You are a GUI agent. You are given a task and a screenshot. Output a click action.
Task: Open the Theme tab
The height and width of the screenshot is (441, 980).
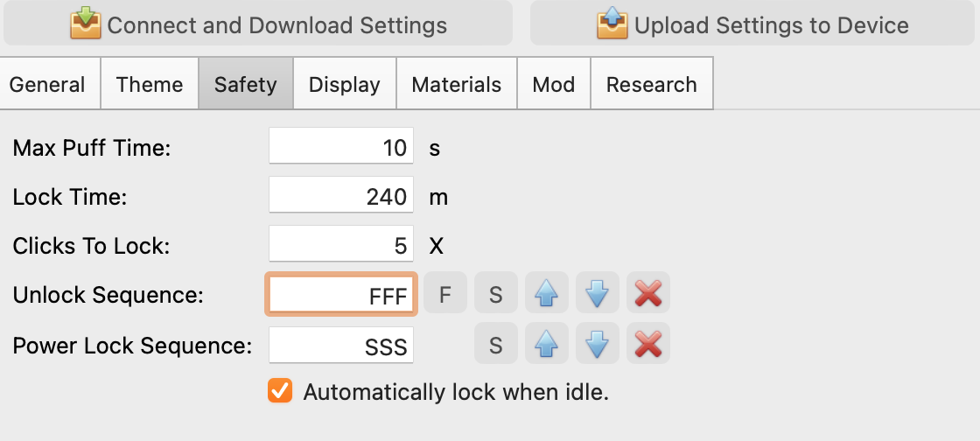pos(150,85)
